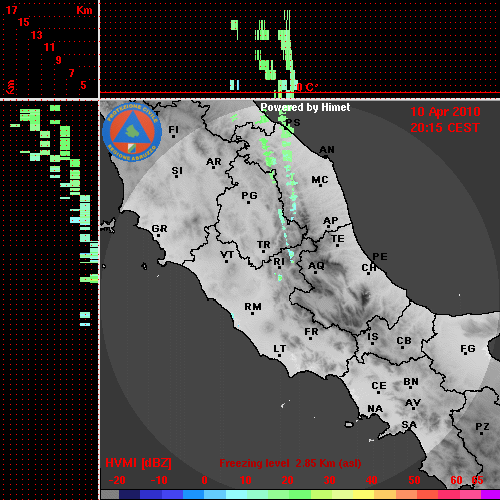Click the FI city marker on the map

click(x=173, y=136)
